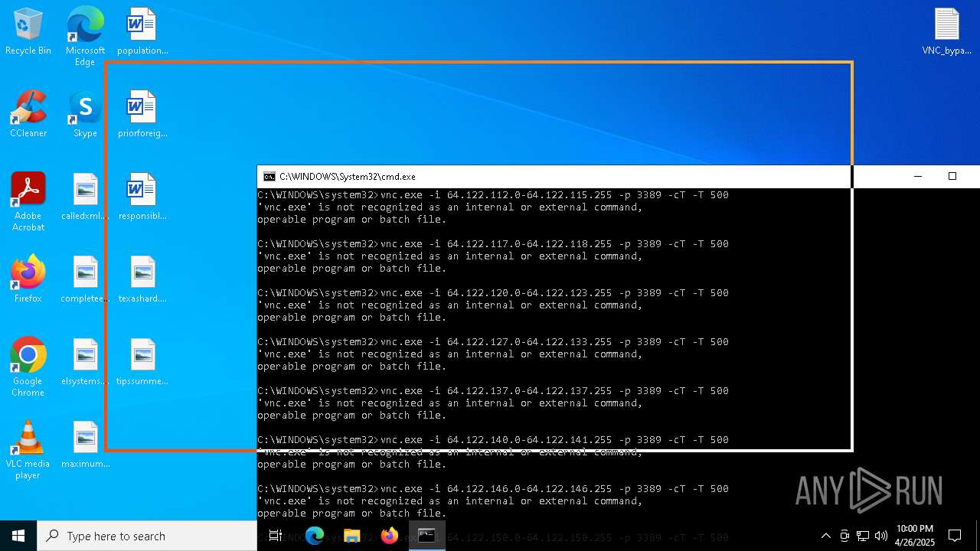Select the calledxml... image file
Screen dimensions: 980x551
[85, 197]
